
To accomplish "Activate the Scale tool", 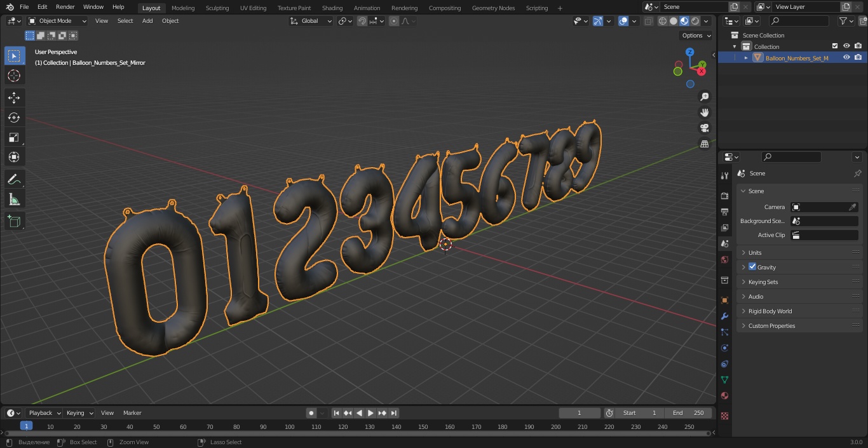I will [x=14, y=137].
